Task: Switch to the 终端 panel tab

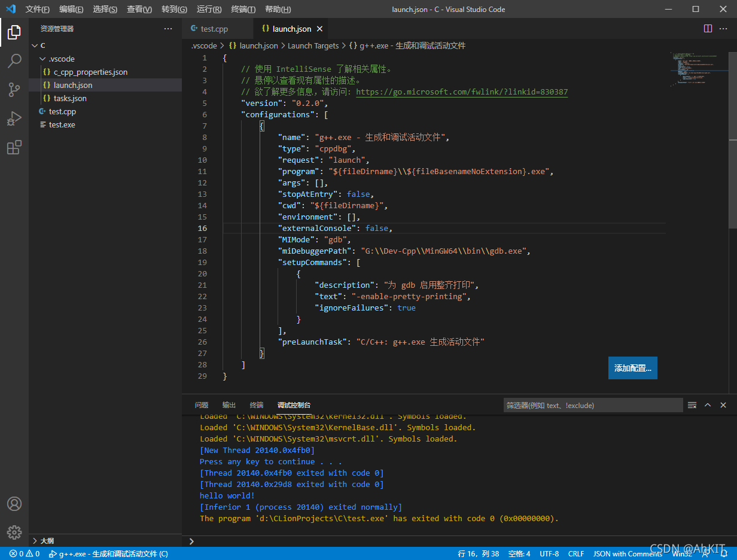Action: [257, 405]
